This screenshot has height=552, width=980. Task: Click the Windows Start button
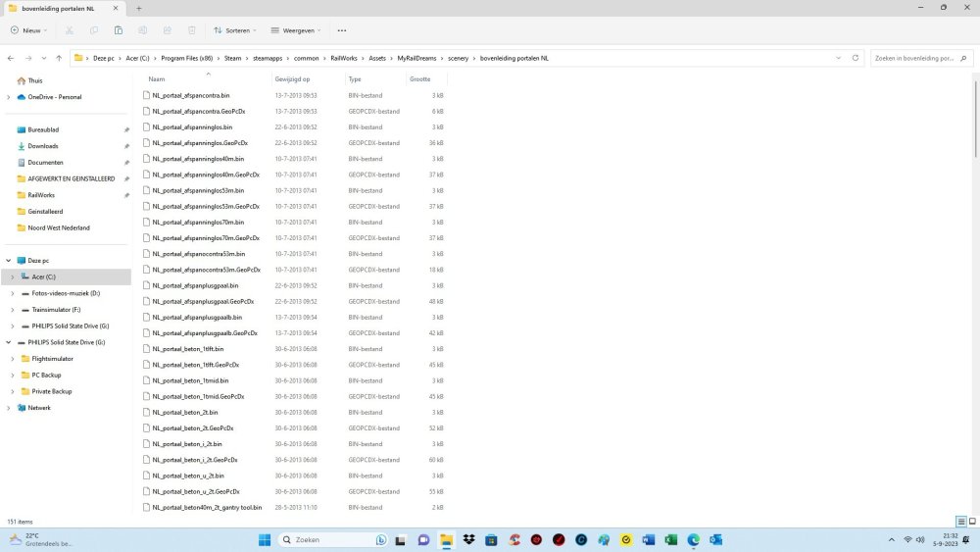click(264, 540)
